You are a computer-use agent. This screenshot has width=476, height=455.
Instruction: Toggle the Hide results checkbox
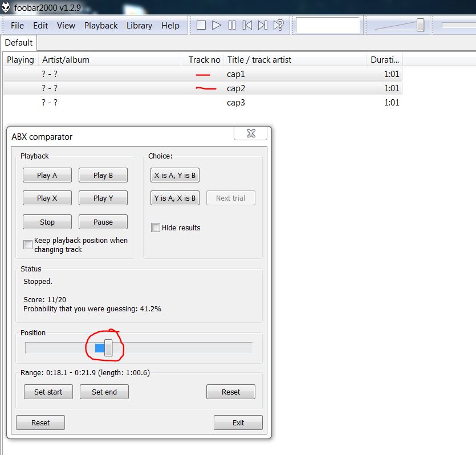click(156, 227)
